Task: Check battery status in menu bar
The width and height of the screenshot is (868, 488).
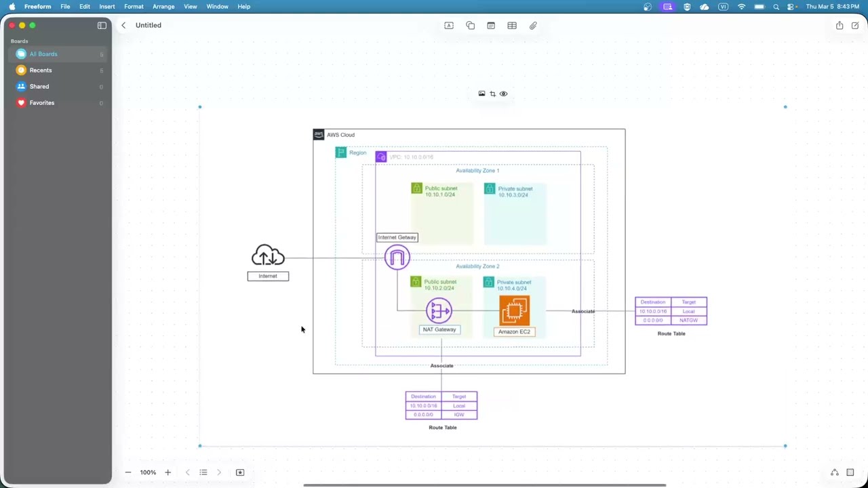Action: coord(759,7)
